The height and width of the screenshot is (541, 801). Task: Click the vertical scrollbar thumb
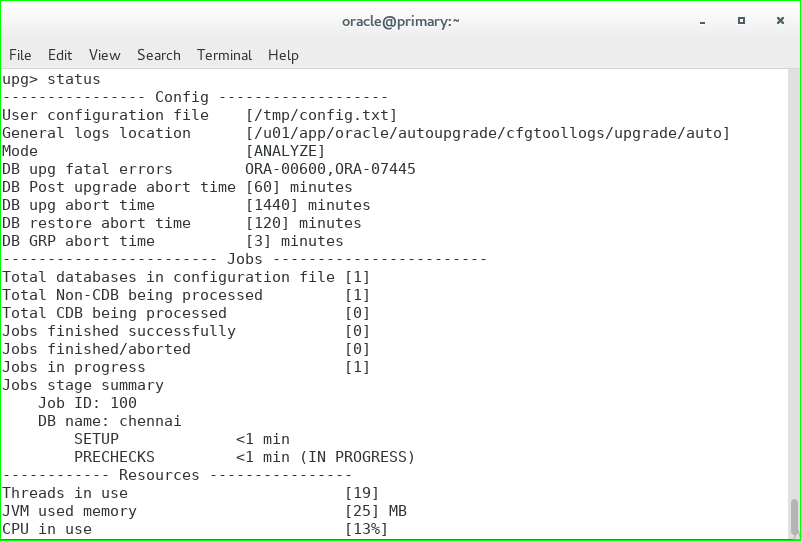point(794,517)
